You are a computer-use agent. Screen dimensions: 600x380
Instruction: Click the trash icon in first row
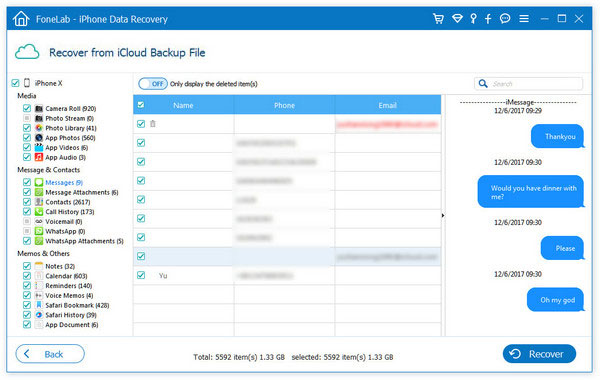(x=153, y=124)
